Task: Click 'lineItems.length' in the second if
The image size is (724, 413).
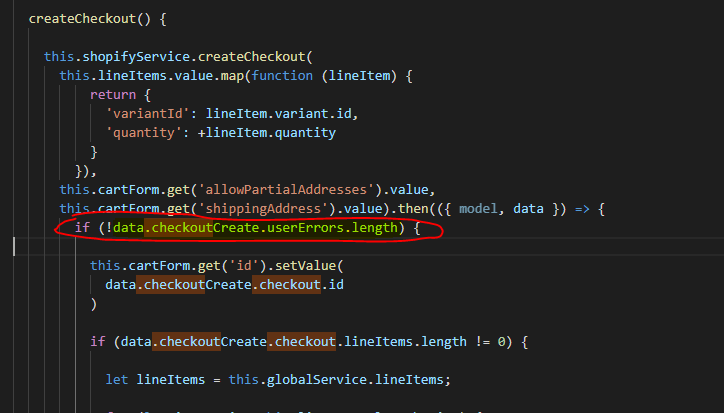Action: point(405,342)
